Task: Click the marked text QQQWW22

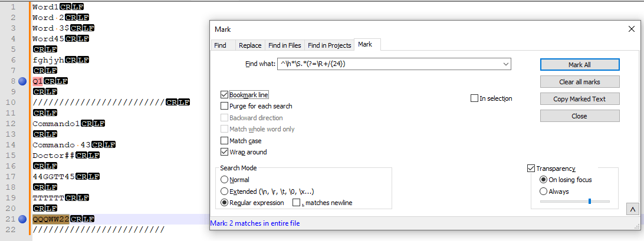Action: point(51,219)
